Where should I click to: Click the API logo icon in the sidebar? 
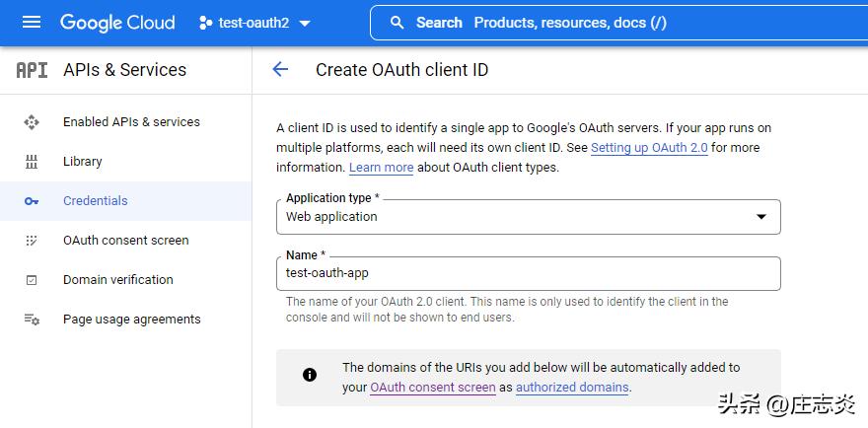click(32, 70)
